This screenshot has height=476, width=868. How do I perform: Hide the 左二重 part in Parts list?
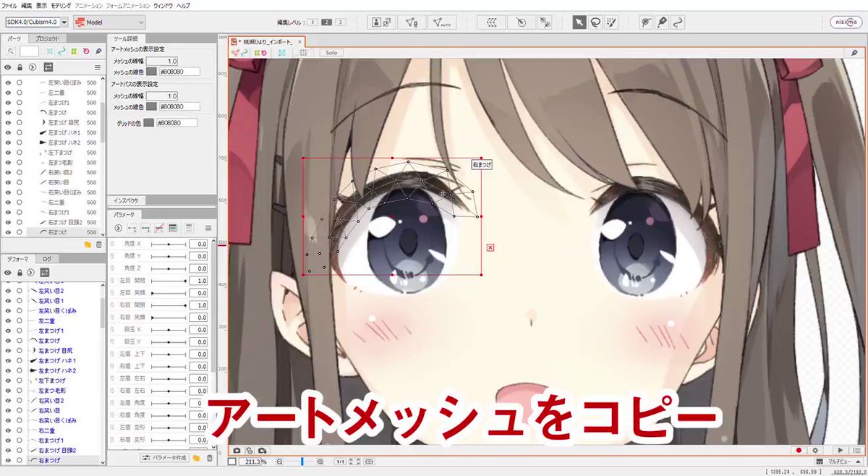click(8, 93)
